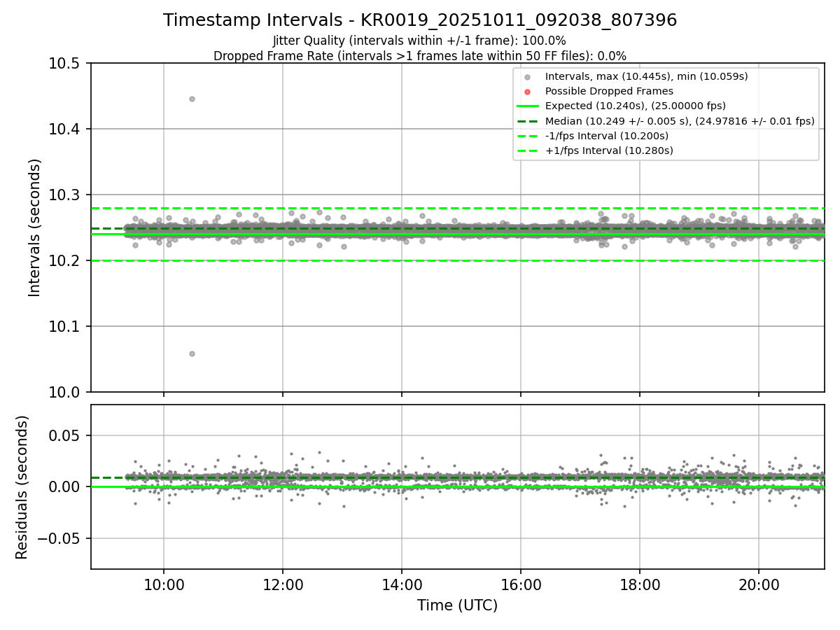Click the plot title 'Timestamp Intervals - KR0019_20251011_092038_807396'
Screen dimensions: 840x630
click(420, 20)
